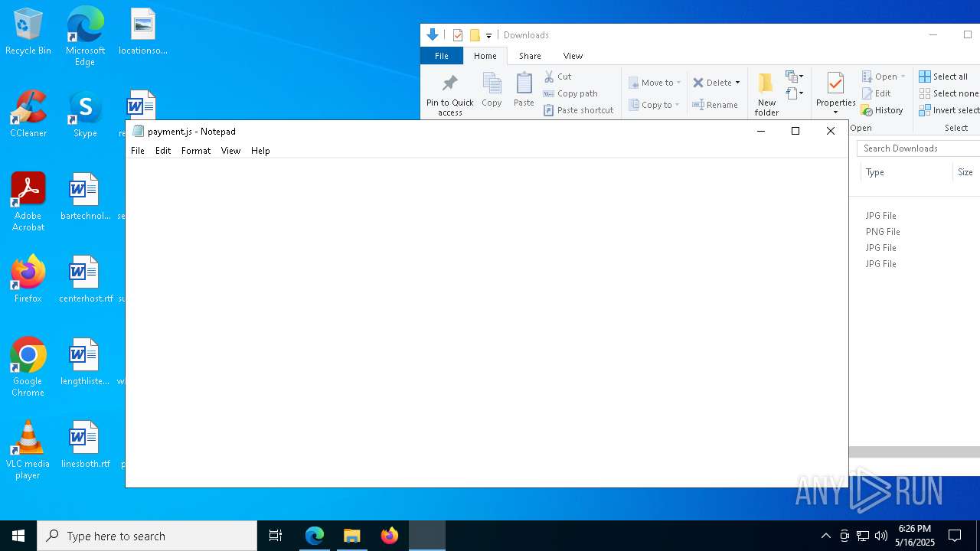Screen dimensions: 980x551
Task: Switch to Share tab in Explorer
Action: point(530,56)
